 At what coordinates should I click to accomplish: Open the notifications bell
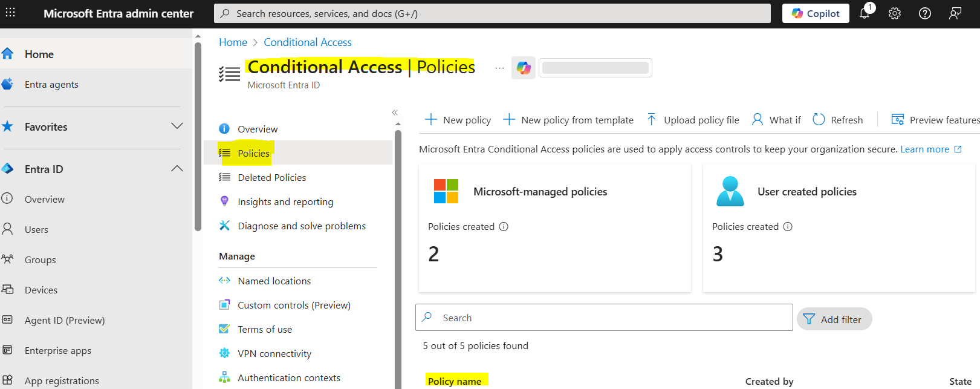pyautogui.click(x=865, y=13)
